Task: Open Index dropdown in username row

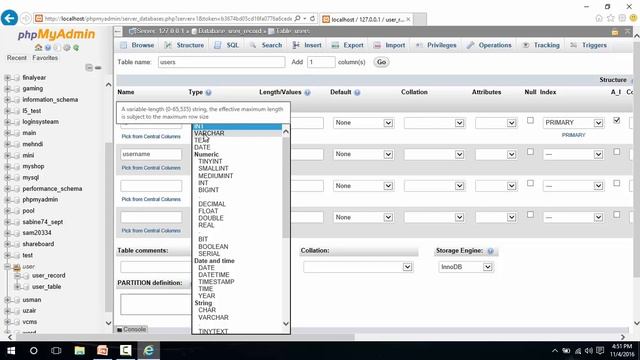Action: click(573, 154)
